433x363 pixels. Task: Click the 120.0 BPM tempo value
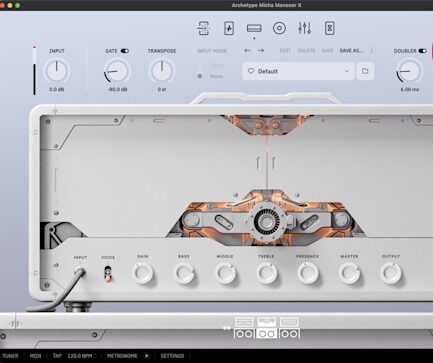[79, 356]
